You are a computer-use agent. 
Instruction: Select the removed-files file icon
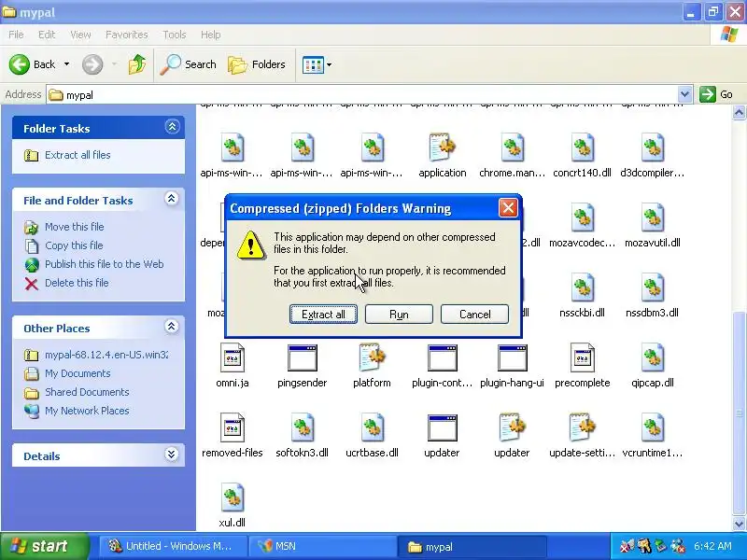(232, 427)
